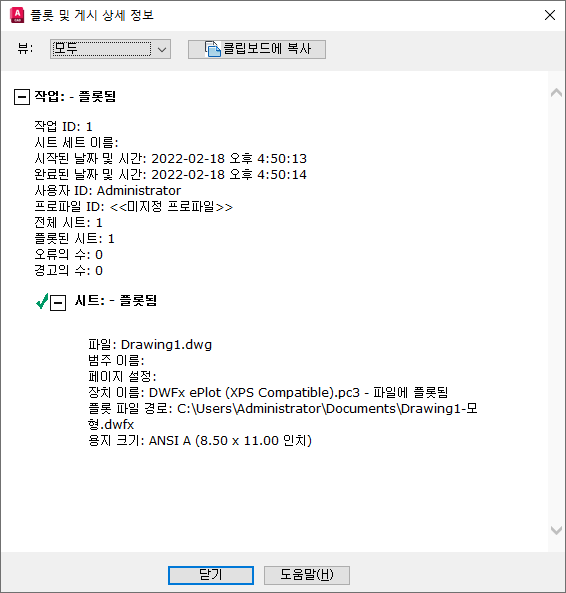
Task: Click the 파일: Drawing1.dwg entry
Action: pos(150,345)
